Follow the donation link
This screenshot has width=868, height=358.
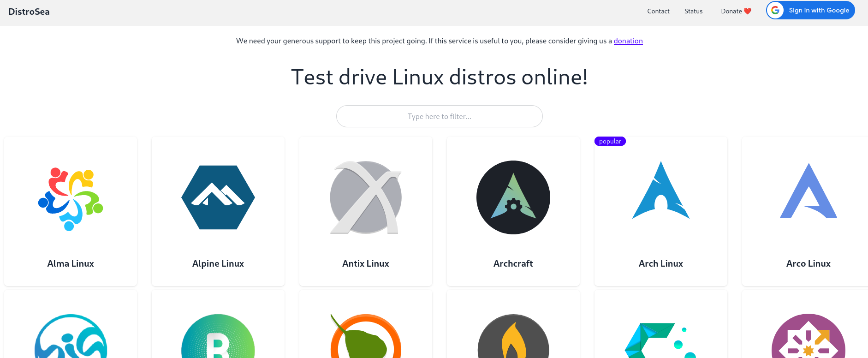628,41
